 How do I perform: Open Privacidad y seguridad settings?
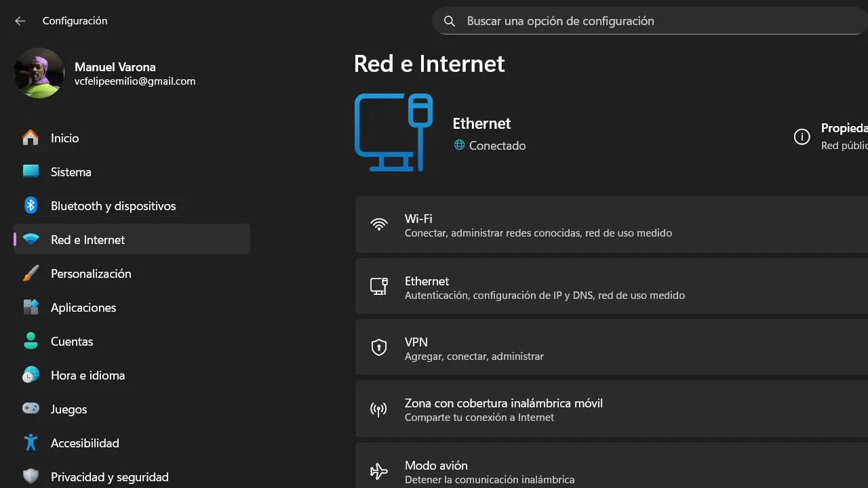(x=109, y=477)
